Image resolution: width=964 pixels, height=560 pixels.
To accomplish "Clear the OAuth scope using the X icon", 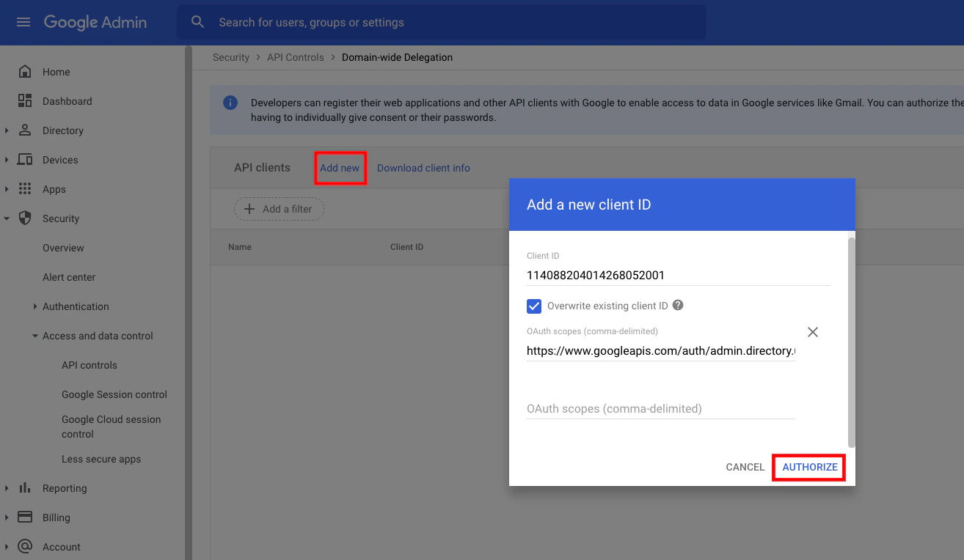I will (x=813, y=332).
